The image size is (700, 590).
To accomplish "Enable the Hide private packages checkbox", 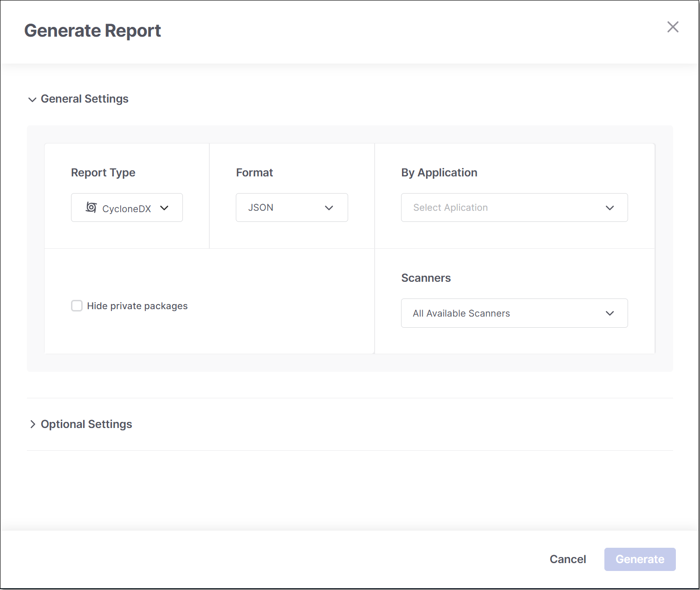I will coord(77,306).
